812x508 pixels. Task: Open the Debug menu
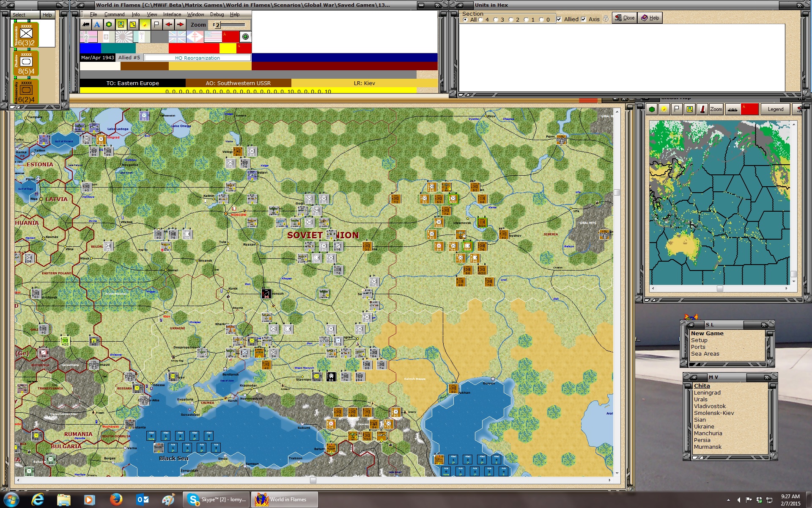tap(217, 14)
